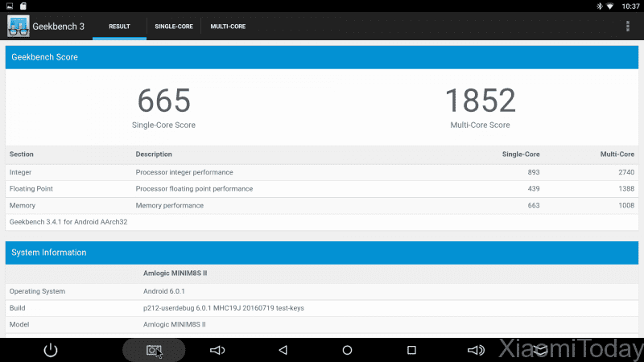Select Memory multi-core value 1008
This screenshot has height=362, width=644.
point(626,206)
